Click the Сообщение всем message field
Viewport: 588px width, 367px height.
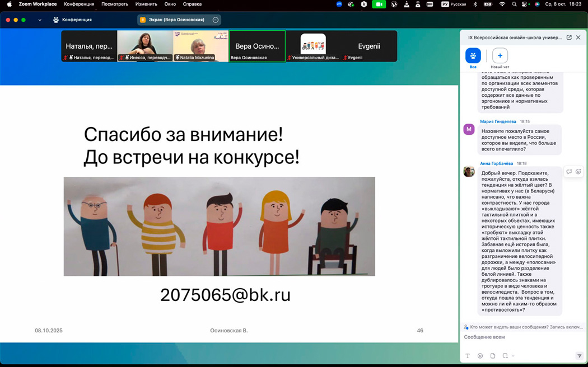(x=521, y=337)
